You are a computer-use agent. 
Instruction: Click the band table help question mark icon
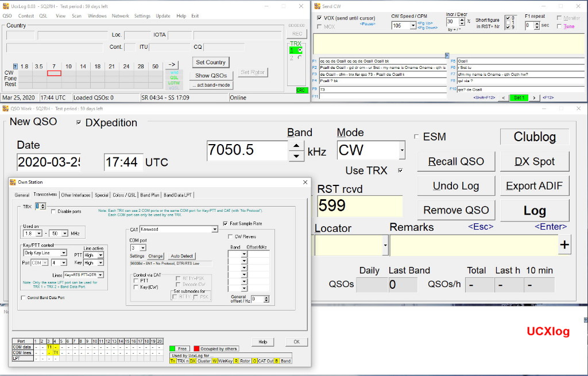pos(16,67)
